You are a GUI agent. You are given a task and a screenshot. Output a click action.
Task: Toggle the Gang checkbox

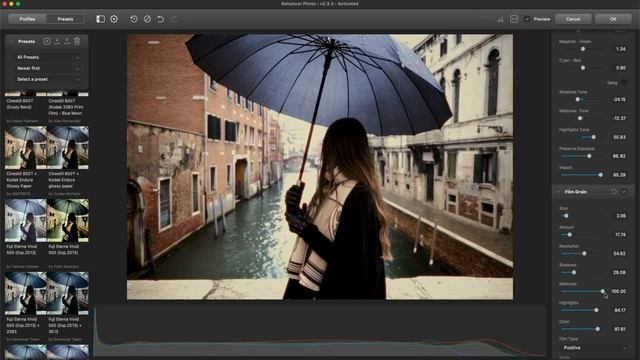(x=624, y=82)
